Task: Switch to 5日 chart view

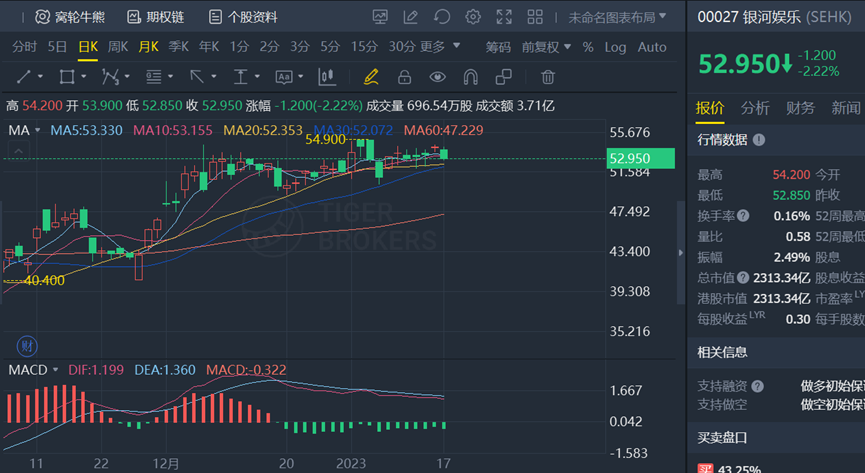Action: [57, 47]
